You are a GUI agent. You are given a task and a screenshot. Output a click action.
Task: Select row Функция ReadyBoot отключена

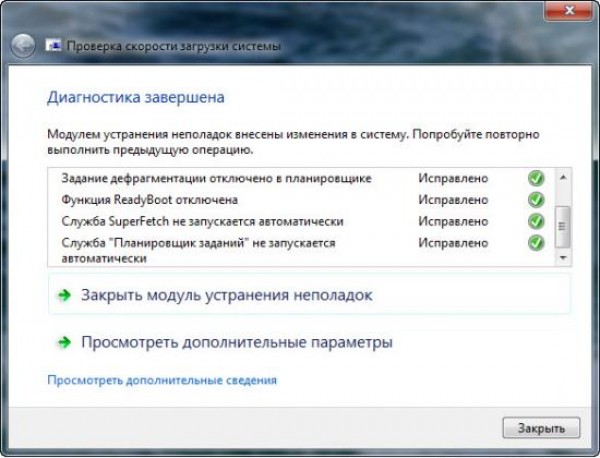point(302,200)
